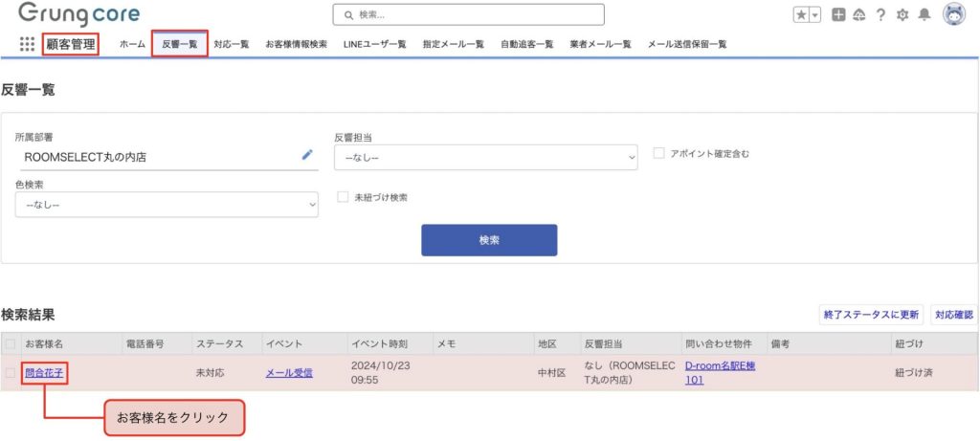
Task: Click the user avatar profile icon
Action: [954, 14]
